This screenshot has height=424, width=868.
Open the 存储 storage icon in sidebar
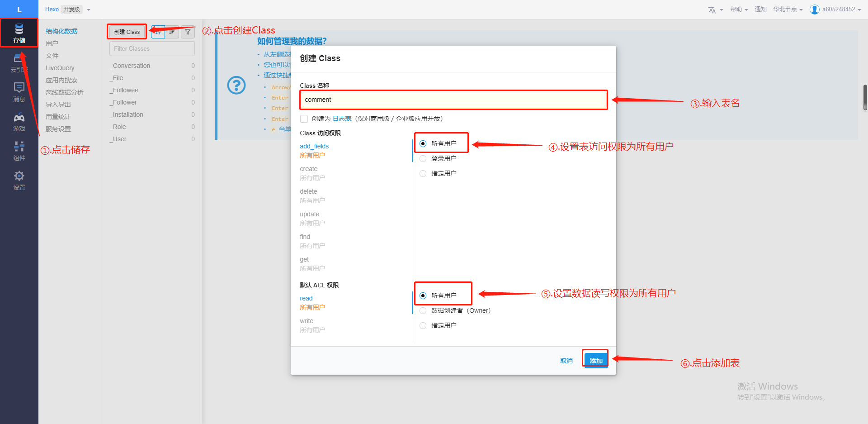click(19, 33)
